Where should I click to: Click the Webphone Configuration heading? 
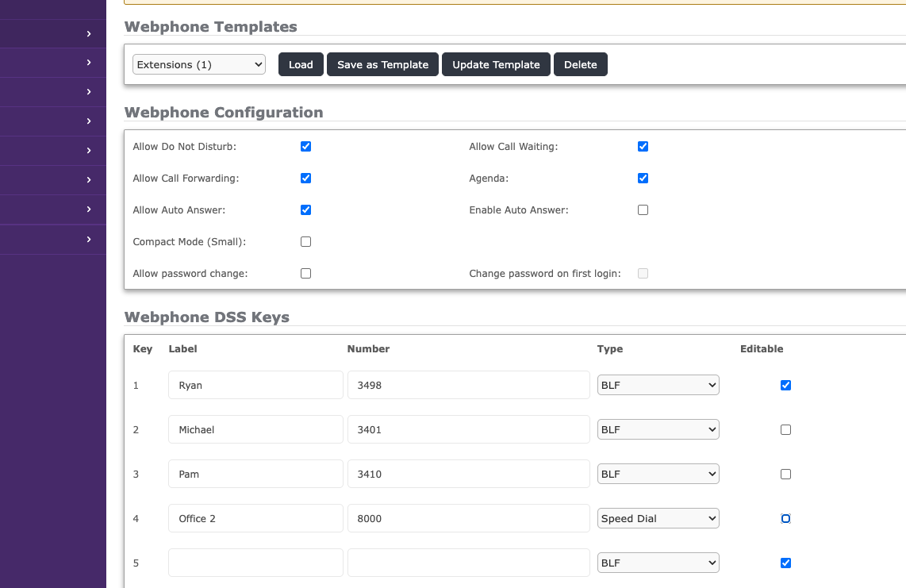click(224, 112)
